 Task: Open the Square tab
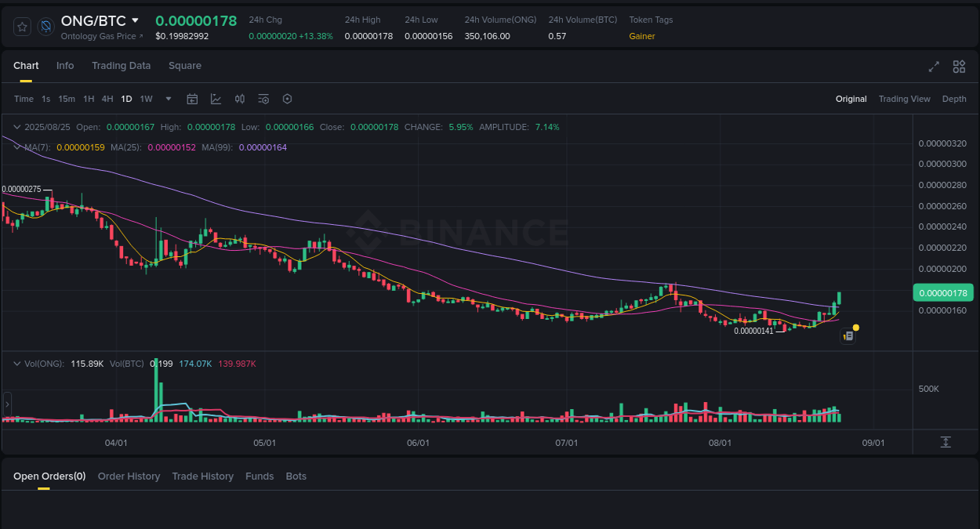(185, 66)
